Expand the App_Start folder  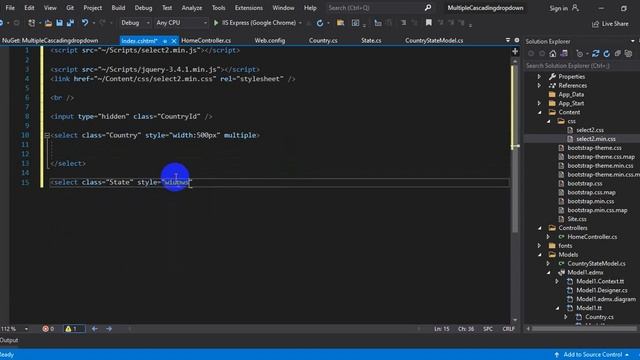tap(539, 103)
